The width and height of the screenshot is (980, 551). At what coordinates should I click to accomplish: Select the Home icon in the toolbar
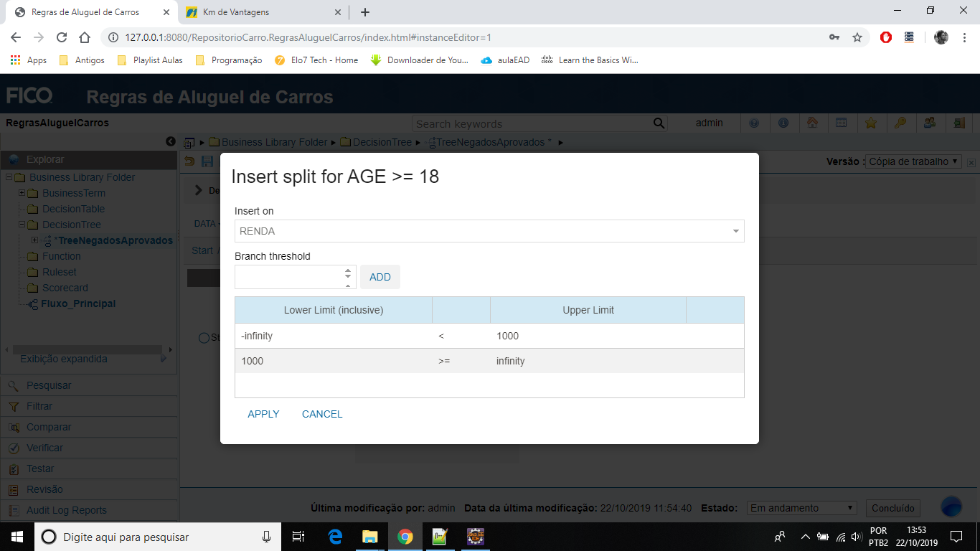[x=813, y=123]
